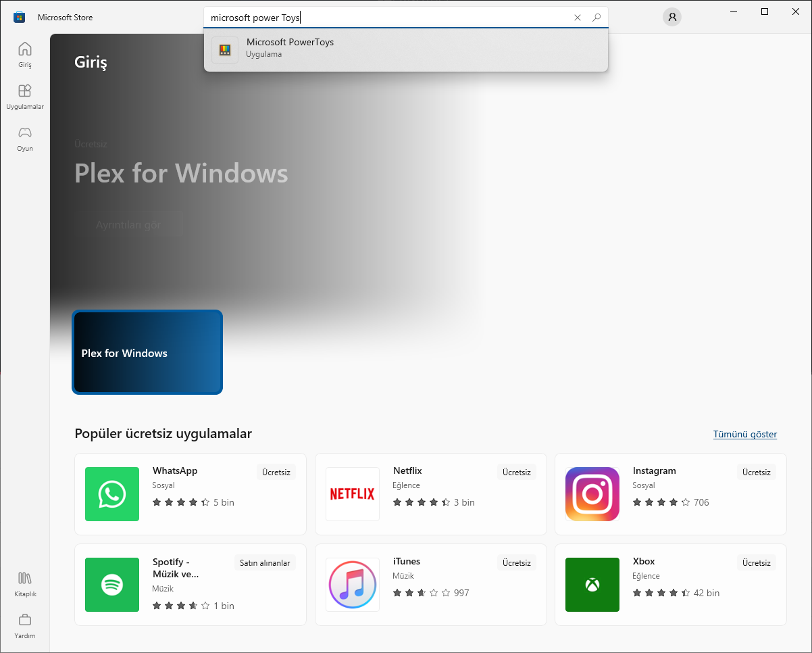Click the Spotify app icon
The width and height of the screenshot is (812, 653).
tap(112, 585)
